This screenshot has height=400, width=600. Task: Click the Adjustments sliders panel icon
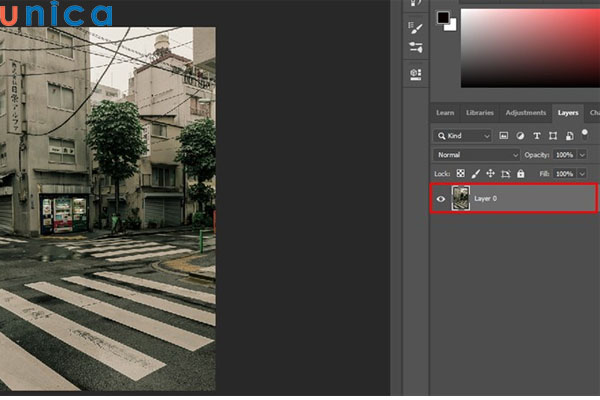click(x=416, y=47)
